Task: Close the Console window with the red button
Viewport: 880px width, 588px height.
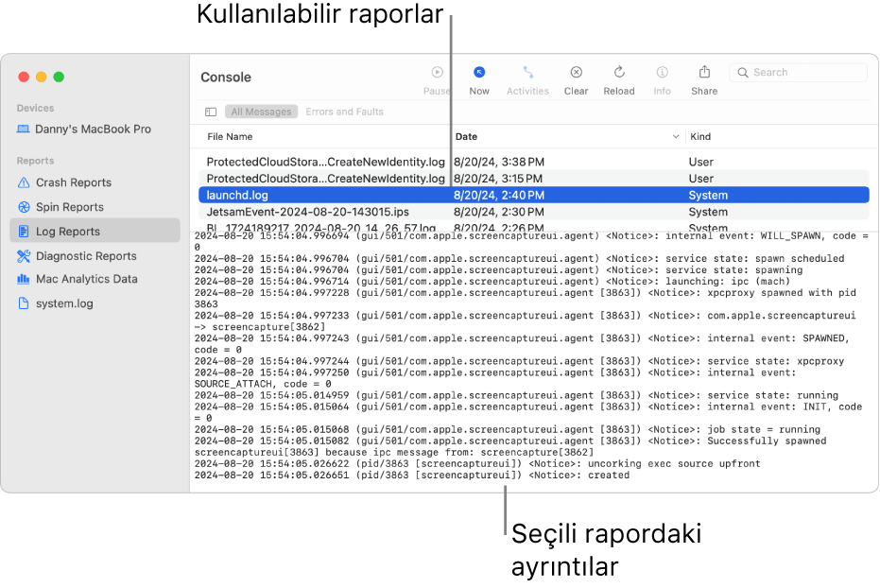Action: (24, 77)
